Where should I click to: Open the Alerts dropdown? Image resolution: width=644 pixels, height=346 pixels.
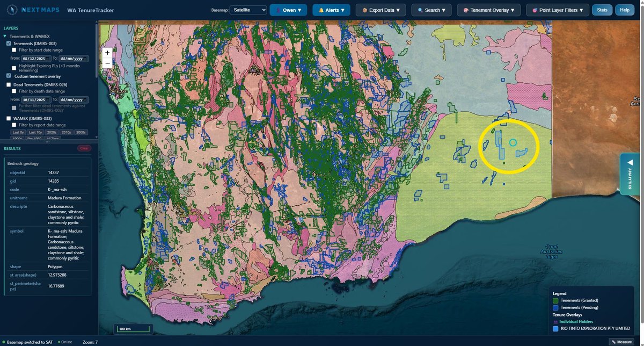click(331, 10)
